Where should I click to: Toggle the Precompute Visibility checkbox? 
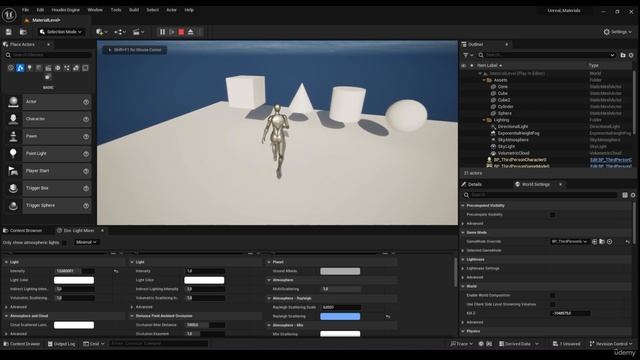tap(552, 215)
